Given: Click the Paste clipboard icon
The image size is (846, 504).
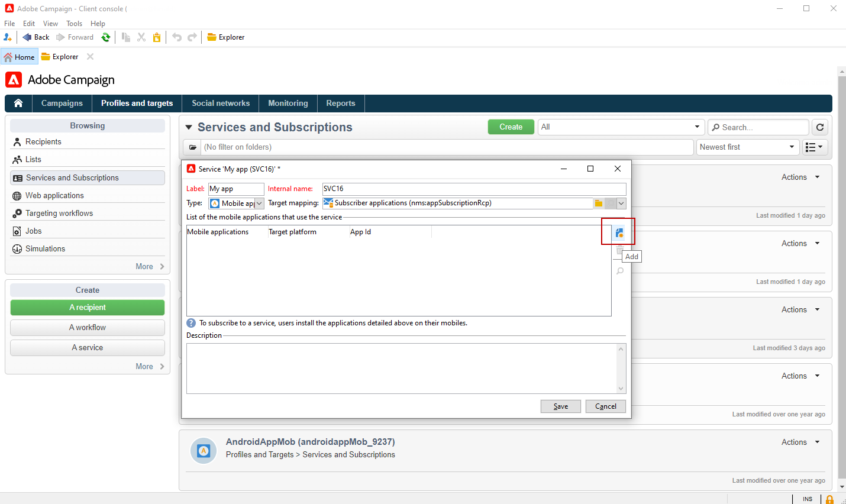Looking at the screenshot, I should point(157,37).
